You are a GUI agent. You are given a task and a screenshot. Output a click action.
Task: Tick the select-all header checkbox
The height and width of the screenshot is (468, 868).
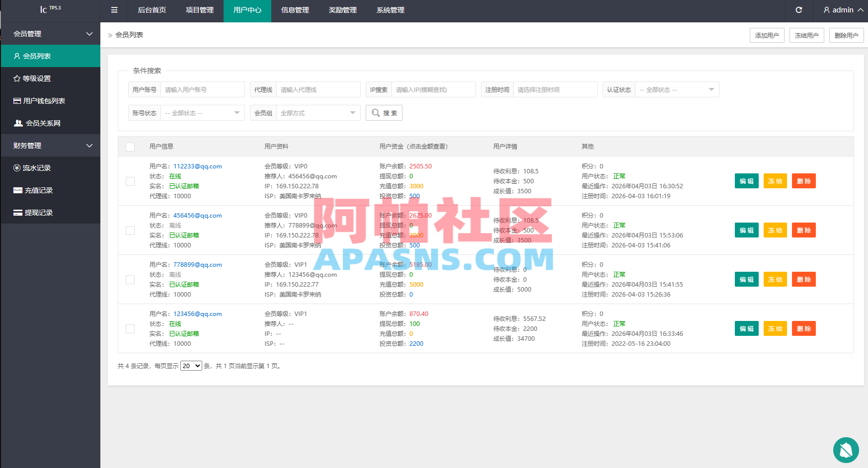[130, 147]
